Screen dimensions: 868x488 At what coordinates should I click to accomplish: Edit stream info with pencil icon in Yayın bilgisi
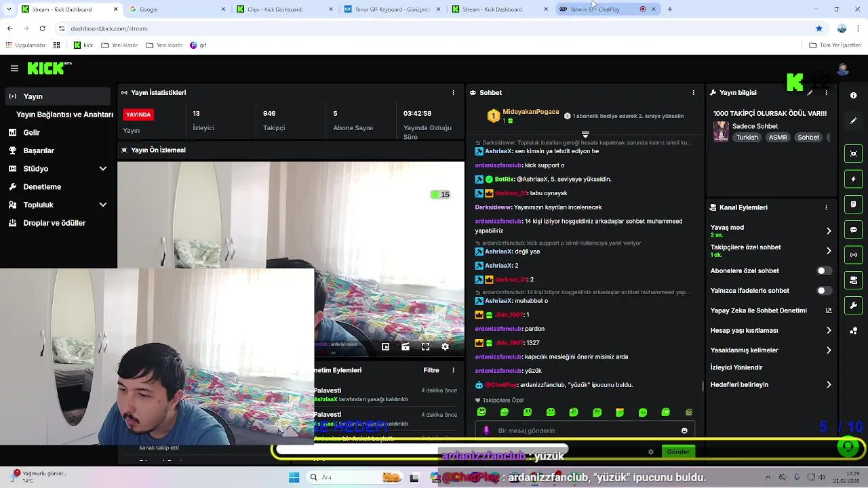pos(810,92)
